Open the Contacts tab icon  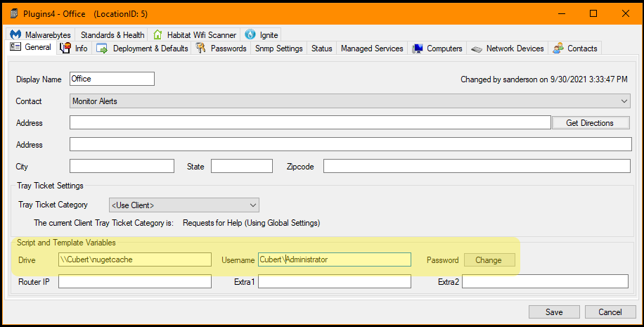pos(558,49)
